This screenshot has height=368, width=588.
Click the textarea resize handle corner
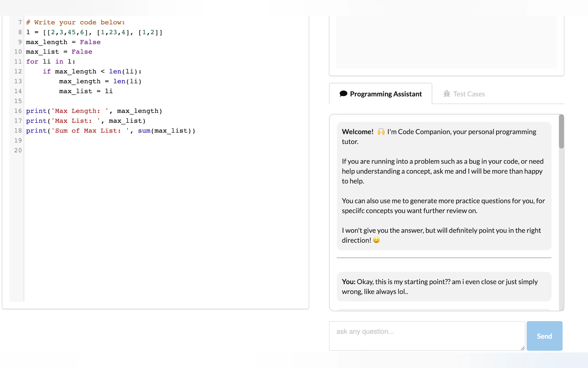[522, 348]
